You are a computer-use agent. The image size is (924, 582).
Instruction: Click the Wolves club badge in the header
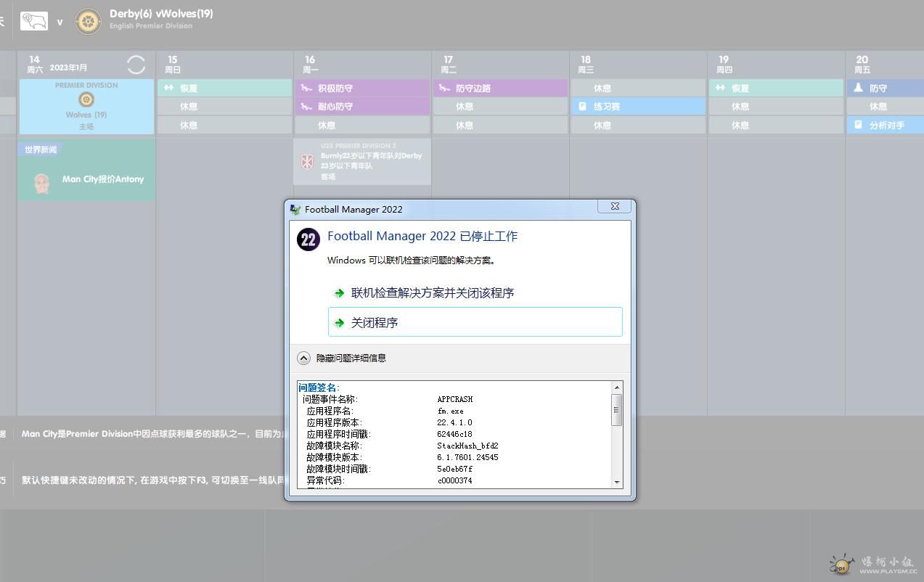[x=88, y=21]
